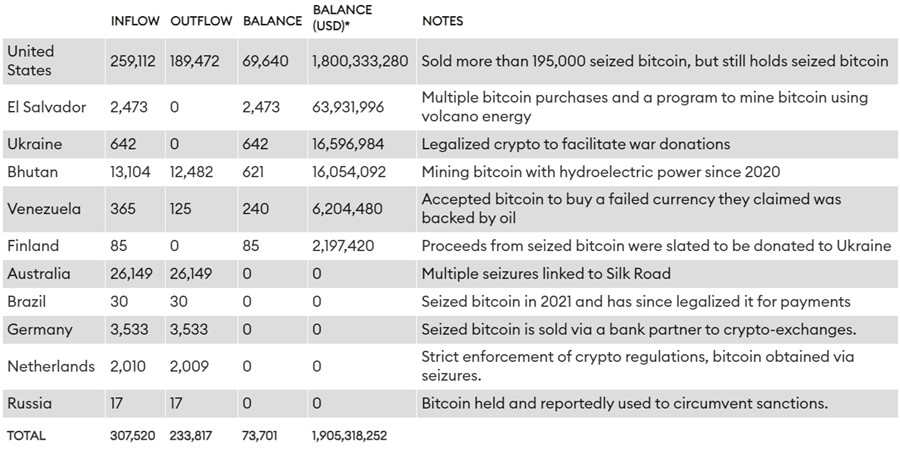Click Ukraine's inflow value 642
Image resolution: width=900 pixels, height=453 pixels.
pos(124,144)
